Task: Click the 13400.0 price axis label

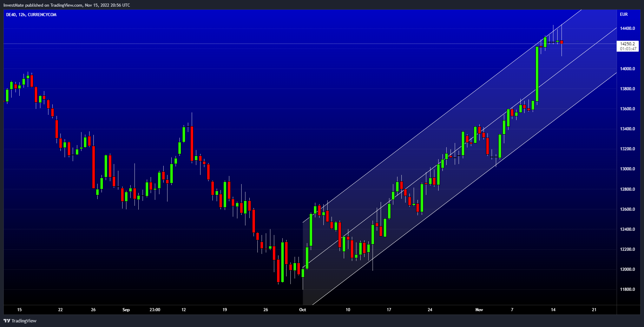Action: tap(627, 129)
